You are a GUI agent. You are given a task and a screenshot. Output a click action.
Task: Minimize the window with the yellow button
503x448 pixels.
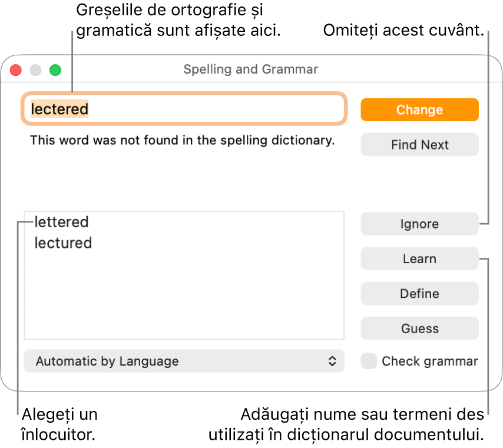(x=35, y=69)
